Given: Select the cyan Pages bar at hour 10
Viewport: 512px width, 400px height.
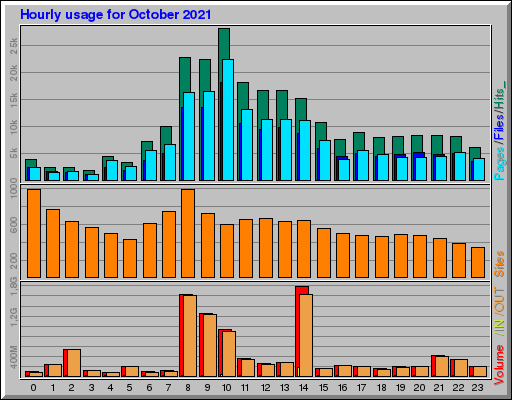Looking at the screenshot, I should (228, 120).
